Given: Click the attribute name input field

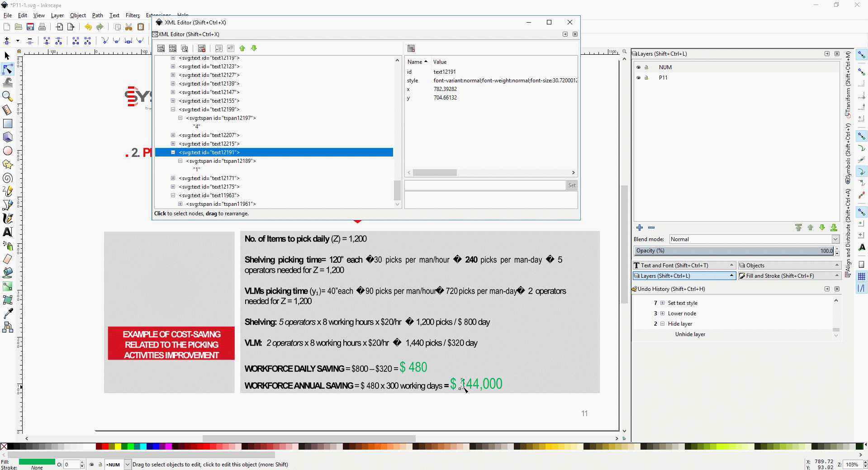Looking at the screenshot, I should click(485, 185).
